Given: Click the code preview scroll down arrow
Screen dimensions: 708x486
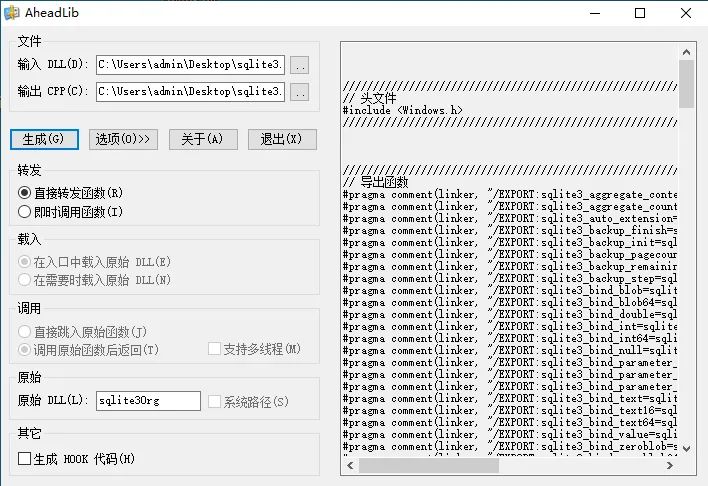Looking at the screenshot, I should 686,449.
